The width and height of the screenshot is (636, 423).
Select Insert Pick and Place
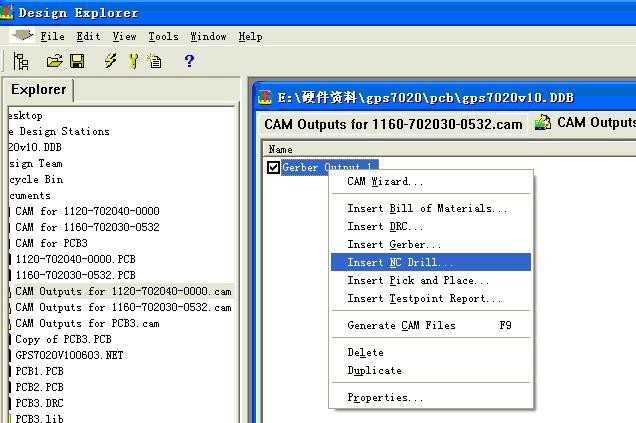(431, 280)
